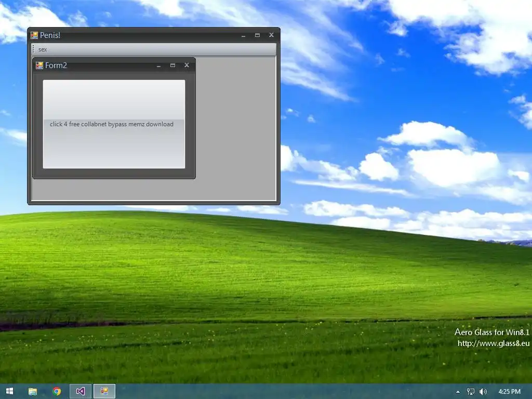Click the collabnet bypass memz download button

tap(114, 124)
